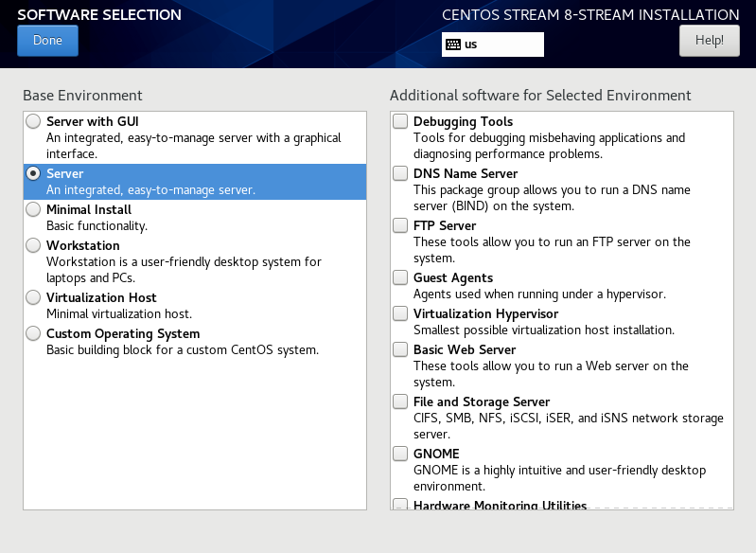Click 'Basic functionality.' description
This screenshot has height=553, width=756.
pos(97,225)
